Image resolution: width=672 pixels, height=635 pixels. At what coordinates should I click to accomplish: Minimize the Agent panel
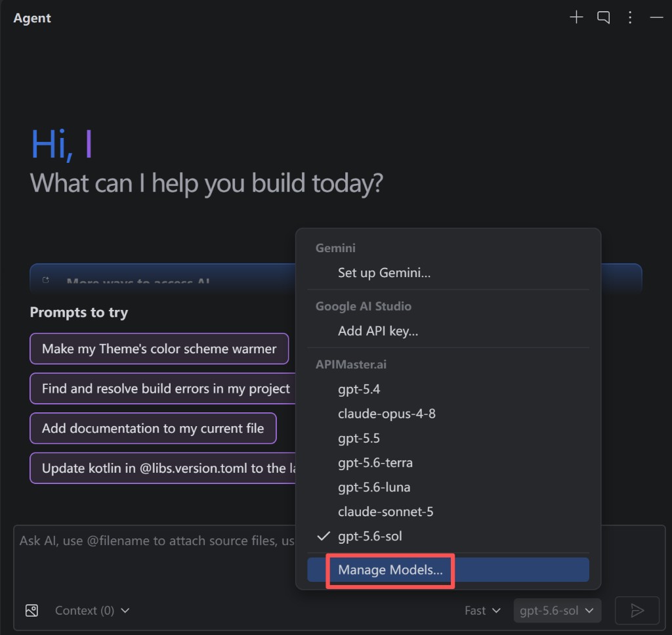tap(656, 17)
